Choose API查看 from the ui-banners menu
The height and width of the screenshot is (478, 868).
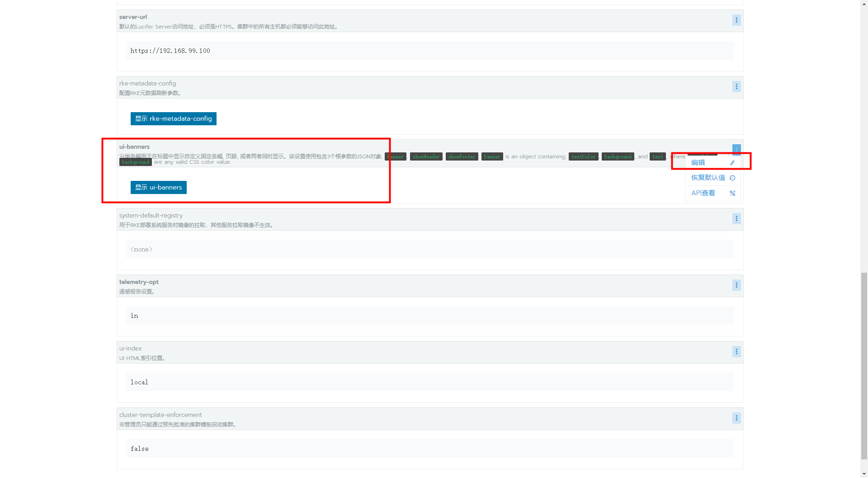713,193
